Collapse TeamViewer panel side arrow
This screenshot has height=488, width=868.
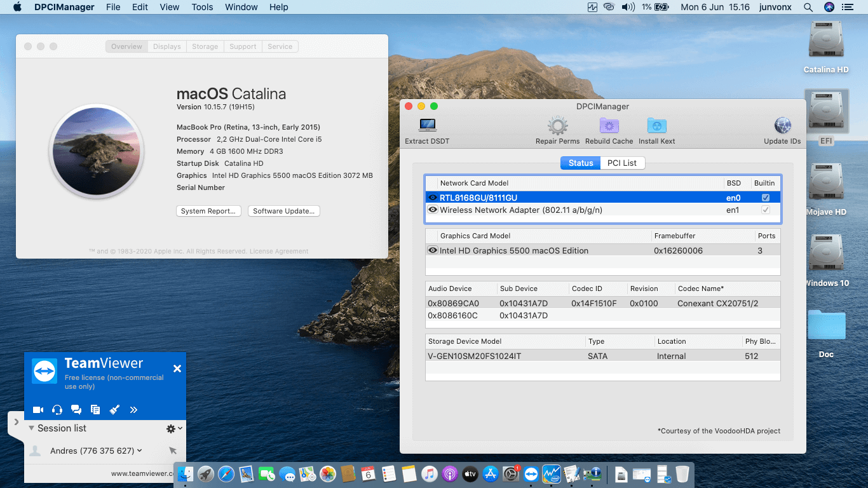tap(15, 423)
